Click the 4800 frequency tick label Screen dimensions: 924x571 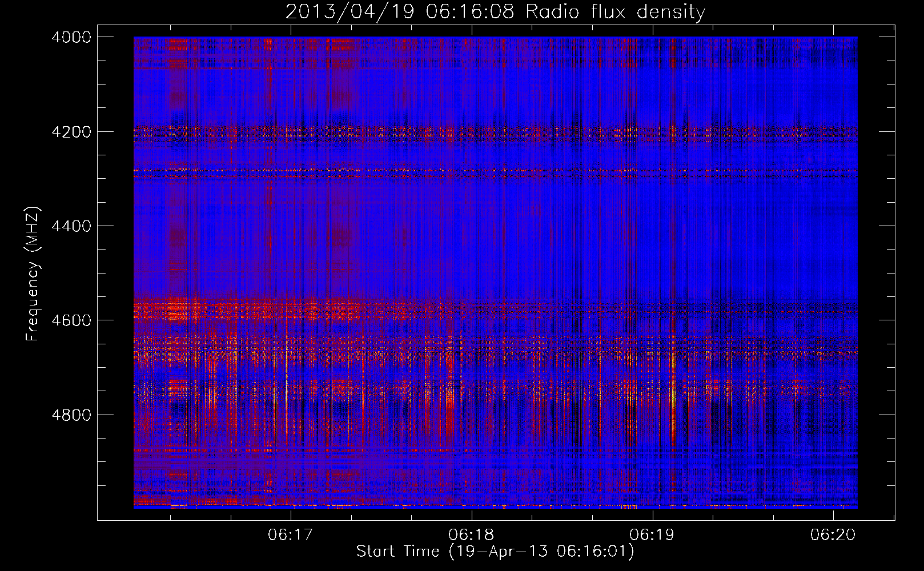pos(71,415)
